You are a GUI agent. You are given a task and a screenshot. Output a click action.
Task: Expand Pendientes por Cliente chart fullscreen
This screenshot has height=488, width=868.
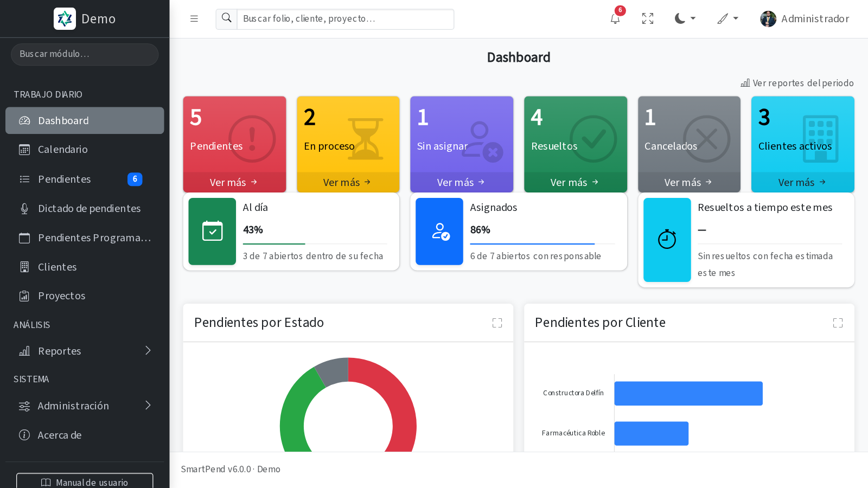pos(838,323)
